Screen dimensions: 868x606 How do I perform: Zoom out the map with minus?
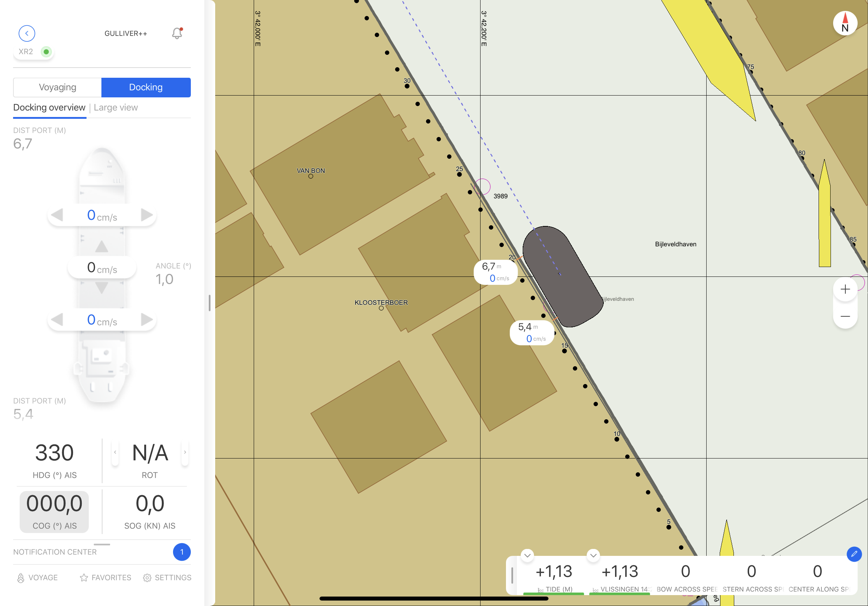[x=845, y=316]
